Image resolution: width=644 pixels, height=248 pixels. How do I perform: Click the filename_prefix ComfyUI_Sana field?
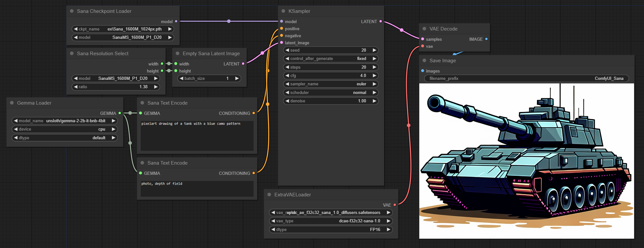(x=526, y=79)
